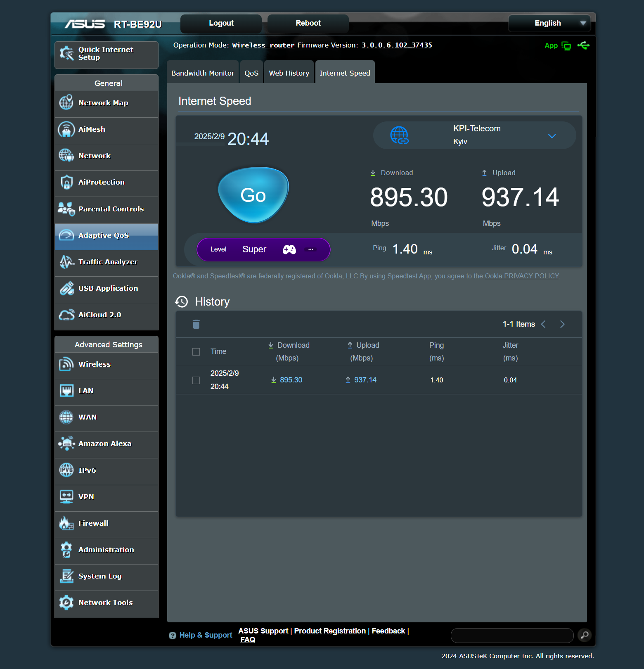
Task: Open the Level Super game mode selector
Action: [263, 249]
